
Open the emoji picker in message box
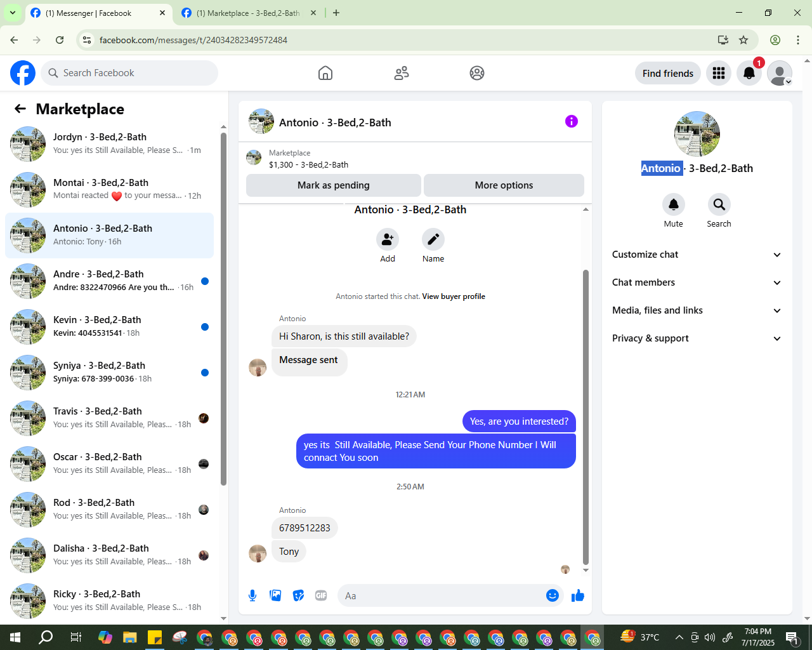[x=553, y=595]
